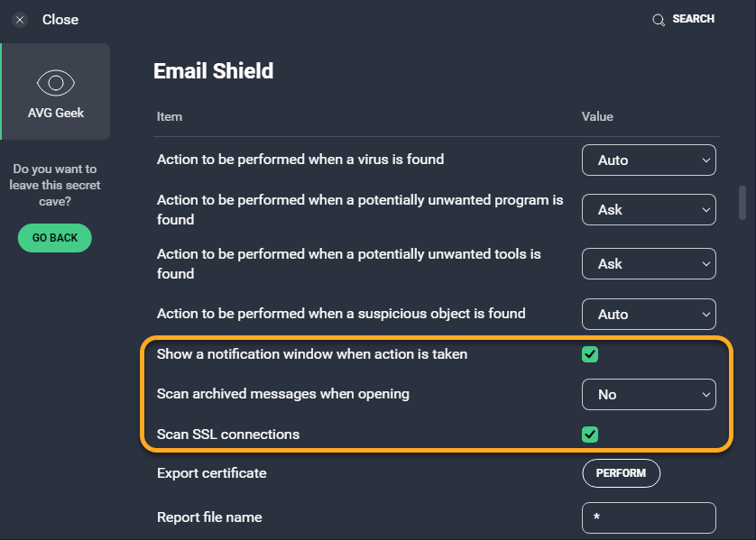The width and height of the screenshot is (756, 540).
Task: Open the scan archived messages dropdown
Action: click(649, 395)
